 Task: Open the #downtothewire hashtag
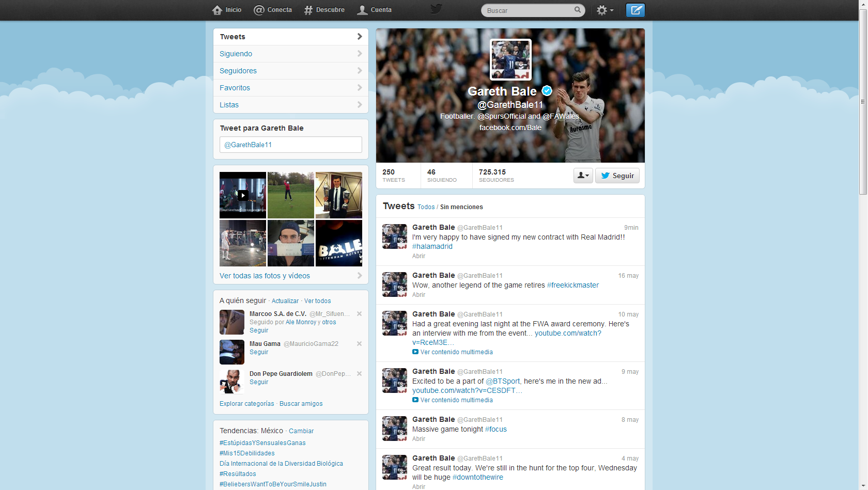coord(478,477)
